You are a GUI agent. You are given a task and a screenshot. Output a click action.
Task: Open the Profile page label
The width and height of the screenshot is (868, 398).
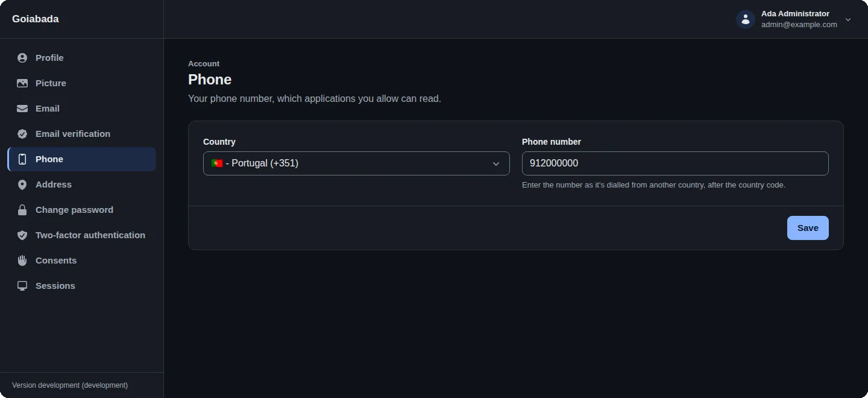pyautogui.click(x=49, y=58)
